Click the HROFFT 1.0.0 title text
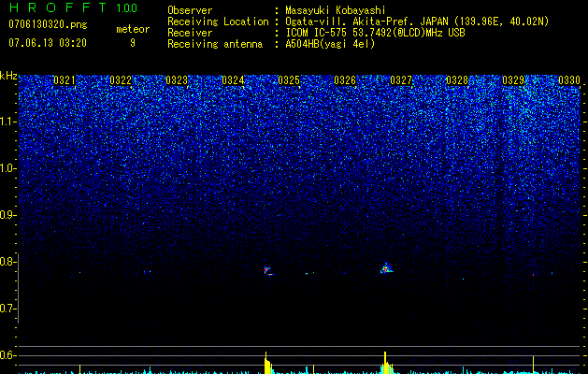Screen dimensions: 588x374 (x=73, y=7)
